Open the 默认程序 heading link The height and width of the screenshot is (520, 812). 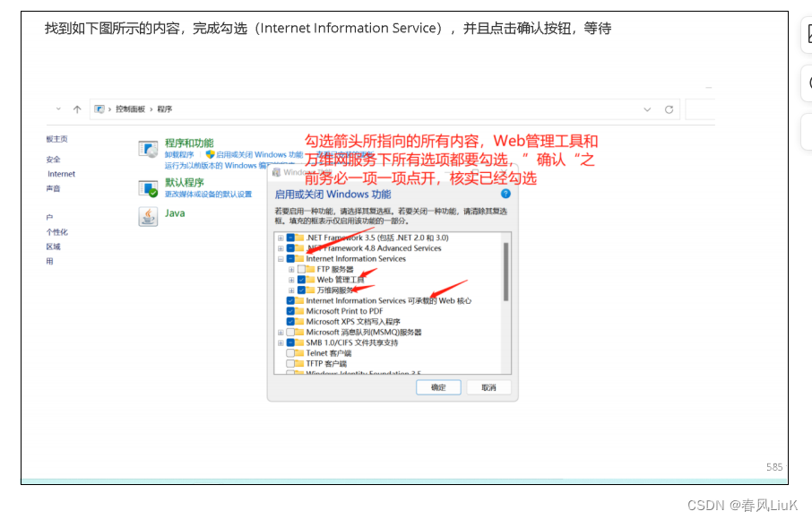(x=185, y=182)
